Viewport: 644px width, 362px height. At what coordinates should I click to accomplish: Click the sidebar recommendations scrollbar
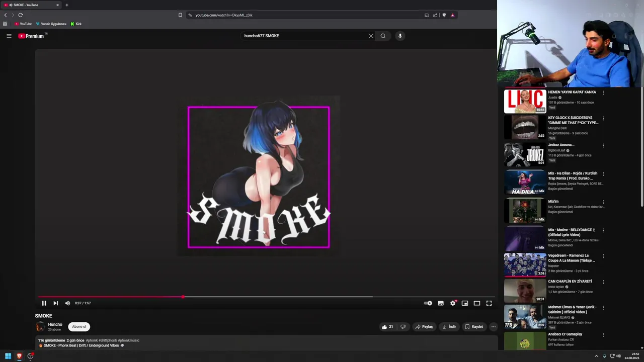641,146
